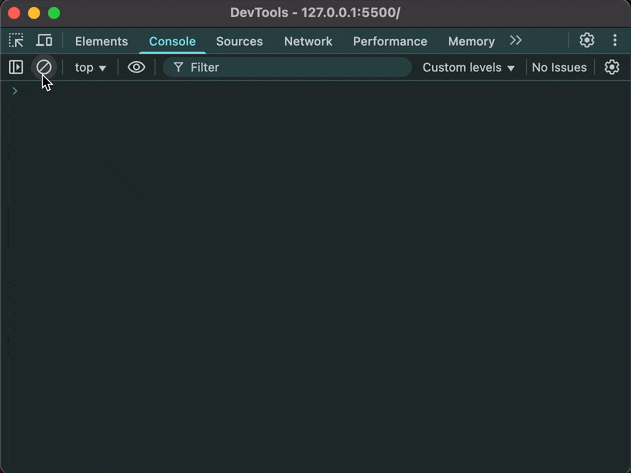The width and height of the screenshot is (631, 473).
Task: Select the Console tab
Action: point(172,41)
